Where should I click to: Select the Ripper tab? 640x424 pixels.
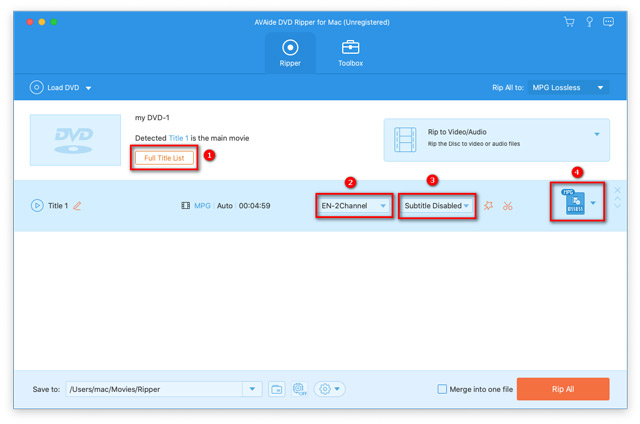click(289, 53)
